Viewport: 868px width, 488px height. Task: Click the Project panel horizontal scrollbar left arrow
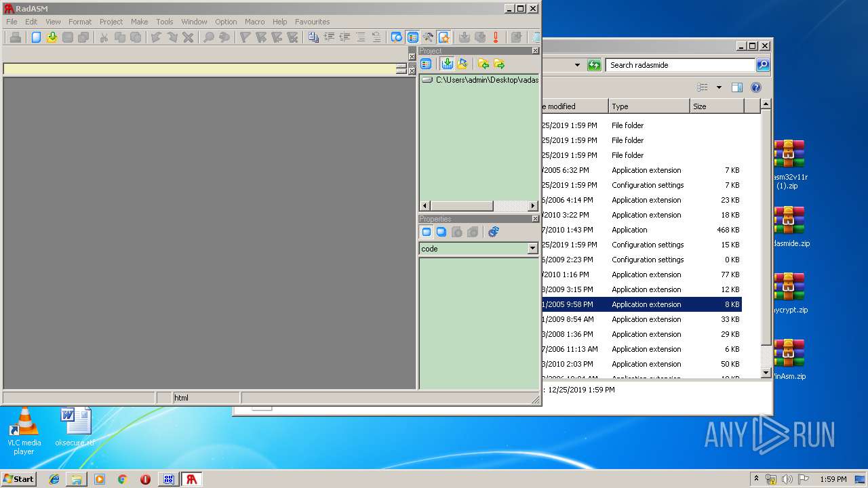425,205
